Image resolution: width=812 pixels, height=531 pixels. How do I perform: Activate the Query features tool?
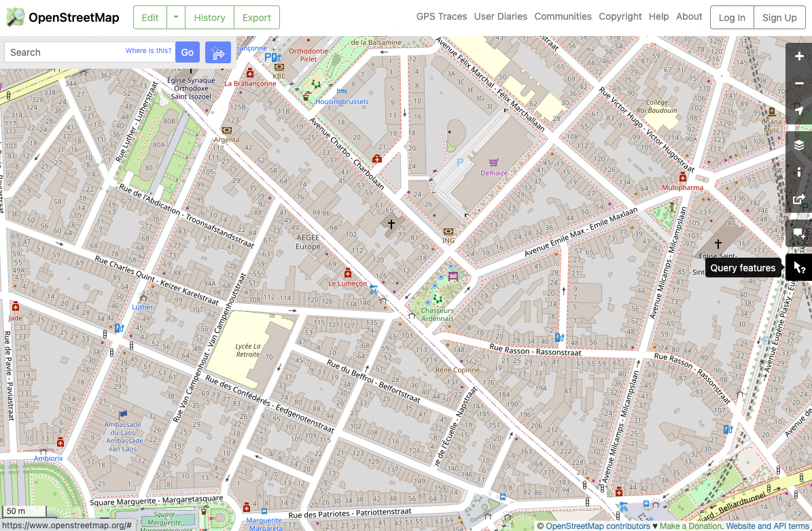click(799, 268)
